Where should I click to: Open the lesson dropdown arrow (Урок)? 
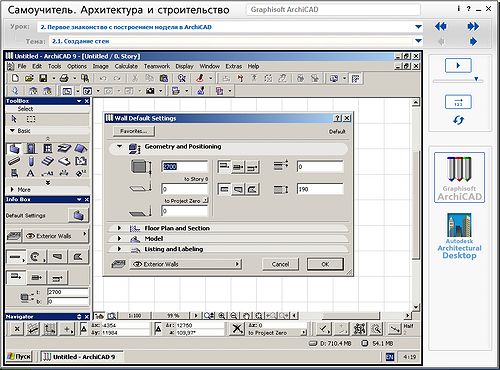(x=418, y=27)
